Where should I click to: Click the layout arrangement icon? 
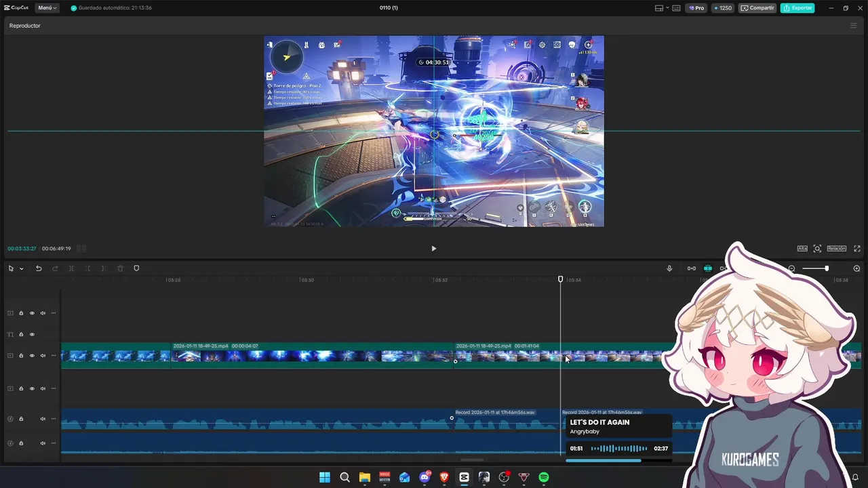coord(658,8)
